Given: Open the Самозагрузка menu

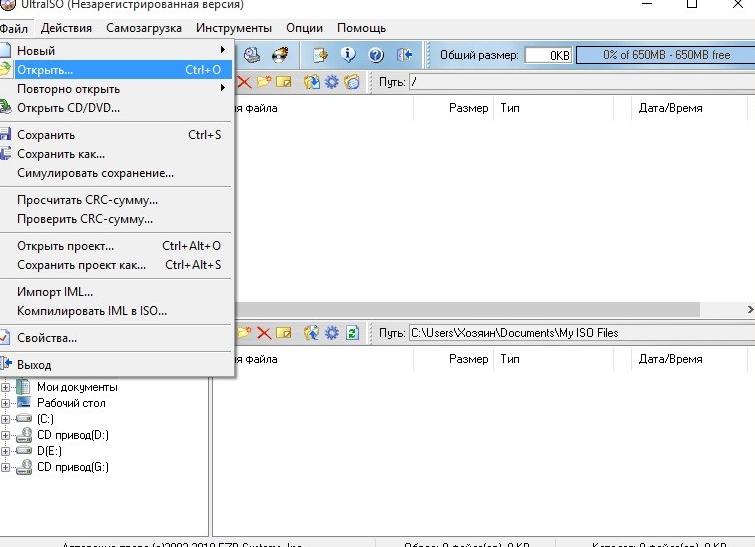Looking at the screenshot, I should tap(144, 28).
